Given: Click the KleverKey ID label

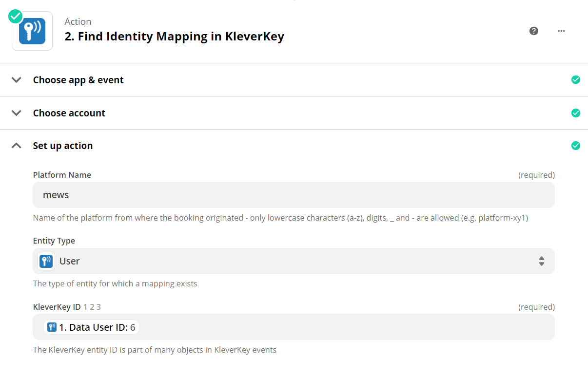Looking at the screenshot, I should coord(57,307).
